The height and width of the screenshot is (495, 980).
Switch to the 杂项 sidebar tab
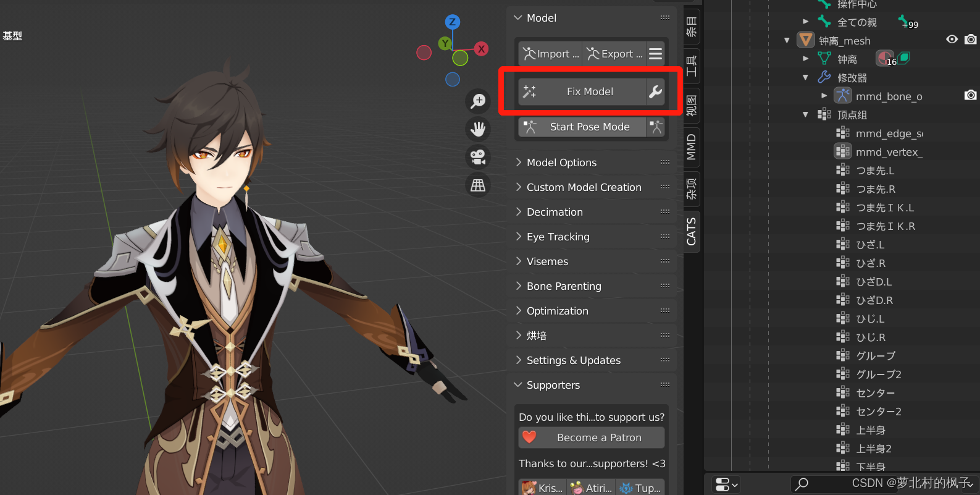coord(692,188)
